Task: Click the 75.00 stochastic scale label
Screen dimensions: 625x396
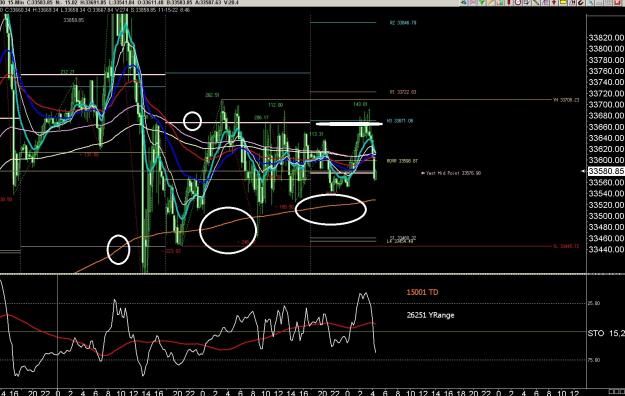Action: (x=594, y=360)
